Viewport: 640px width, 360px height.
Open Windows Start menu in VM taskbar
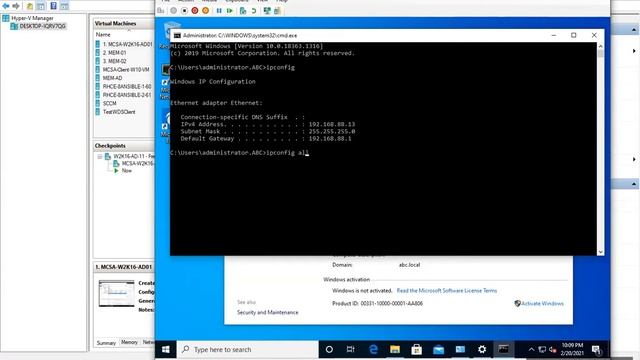166,349
